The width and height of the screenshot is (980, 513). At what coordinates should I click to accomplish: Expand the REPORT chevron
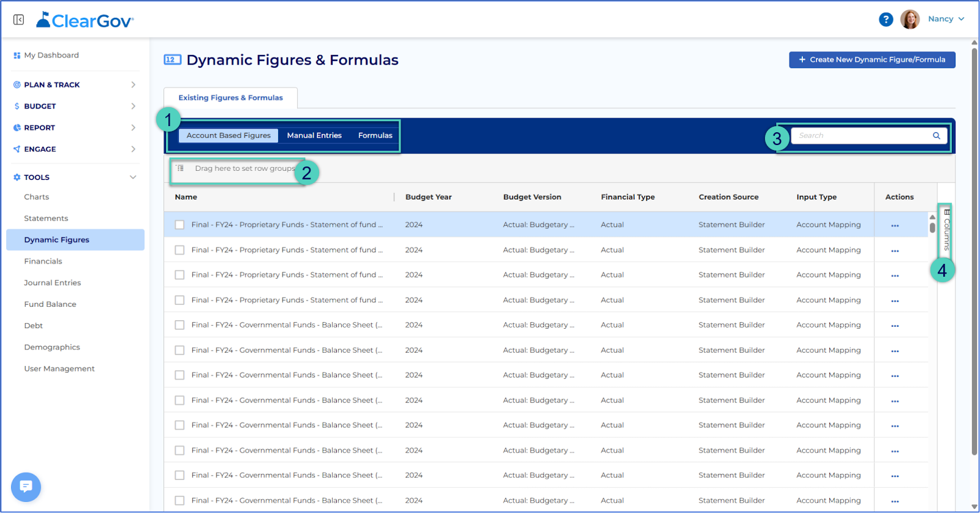point(133,128)
